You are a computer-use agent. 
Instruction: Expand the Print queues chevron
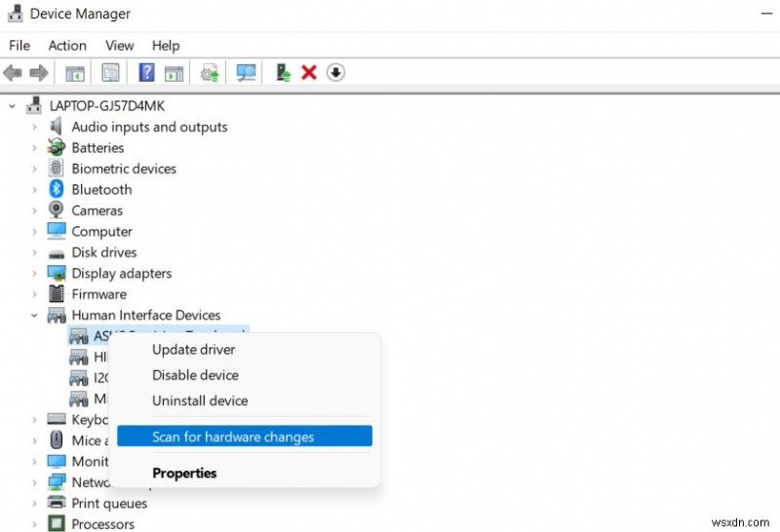point(34,503)
